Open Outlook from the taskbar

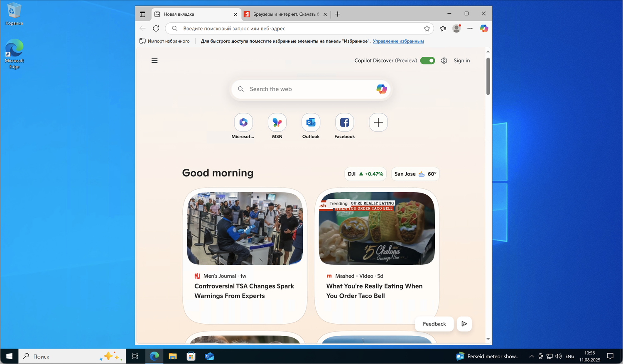(x=209, y=356)
